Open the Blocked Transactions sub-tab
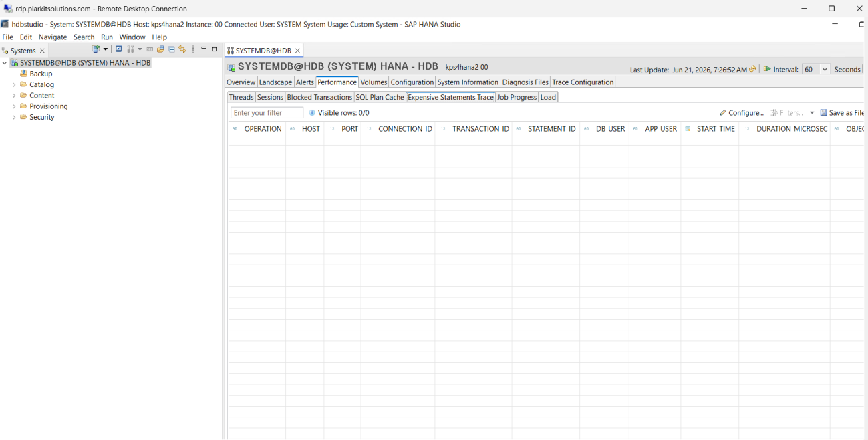The width and height of the screenshot is (868, 440). (x=319, y=98)
